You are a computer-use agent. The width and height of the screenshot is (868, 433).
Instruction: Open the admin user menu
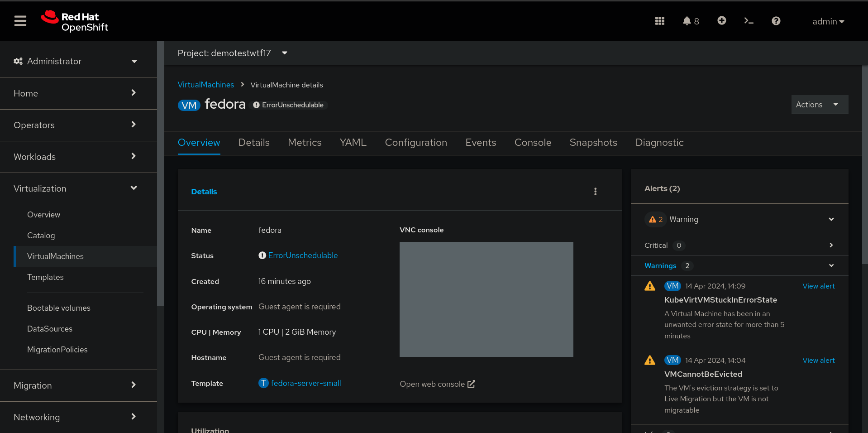pyautogui.click(x=828, y=21)
